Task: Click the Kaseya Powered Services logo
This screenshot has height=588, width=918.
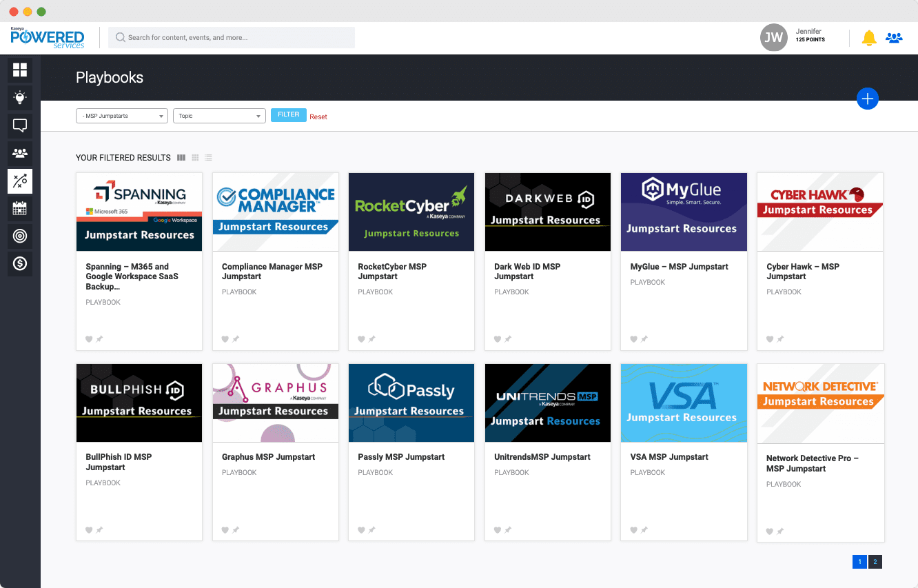Action: click(x=48, y=37)
